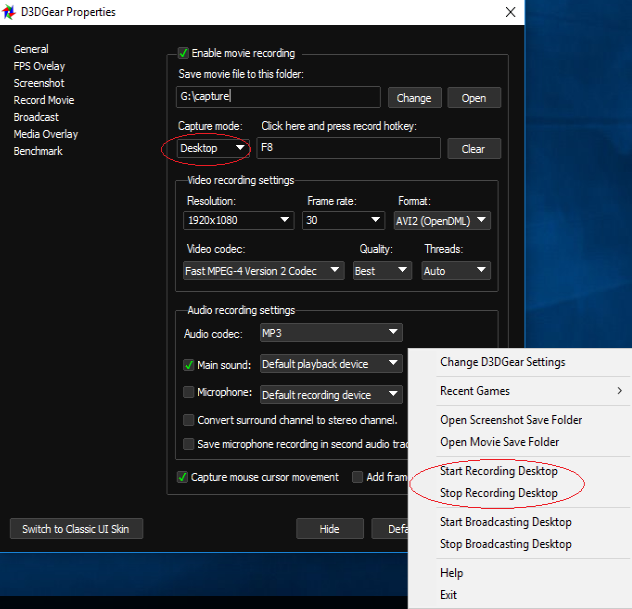Open the Frame rate dropdown
The height and width of the screenshot is (609, 632).
point(343,220)
